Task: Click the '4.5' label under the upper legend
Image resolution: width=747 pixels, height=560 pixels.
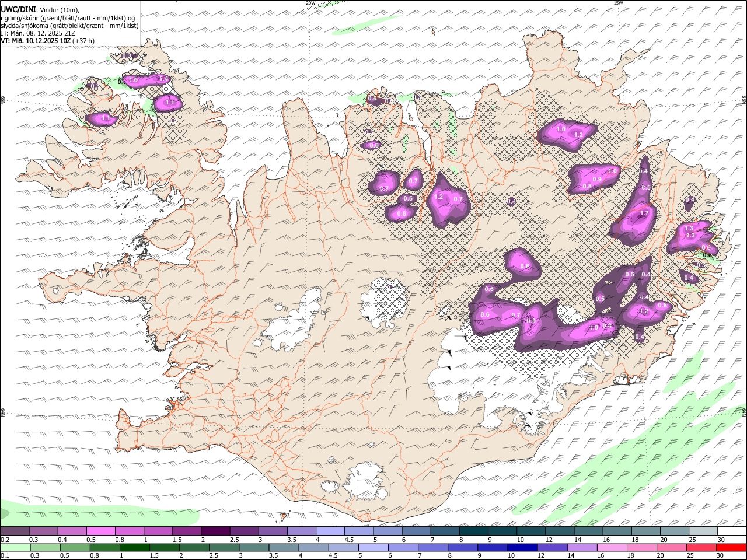Action: point(349,540)
